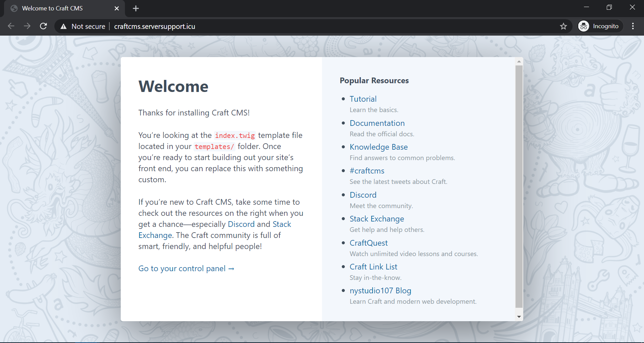Open the Tutorial resource link
644x343 pixels.
coord(363,99)
